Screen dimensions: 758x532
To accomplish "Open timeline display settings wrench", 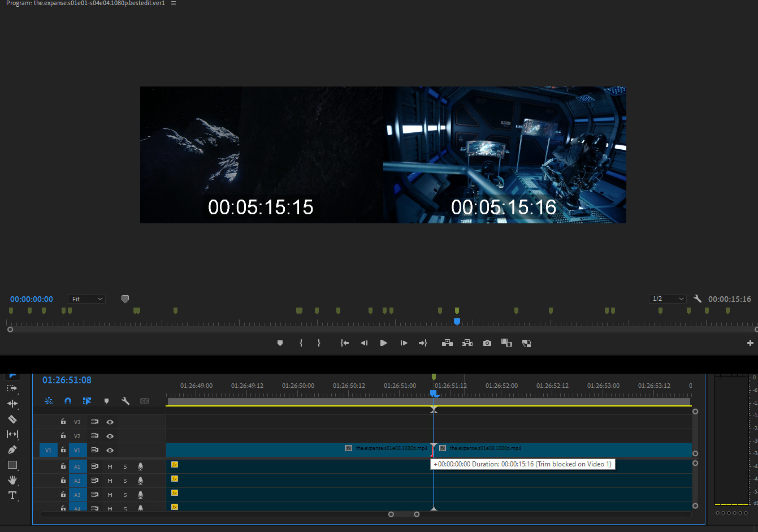I will pyautogui.click(x=125, y=401).
